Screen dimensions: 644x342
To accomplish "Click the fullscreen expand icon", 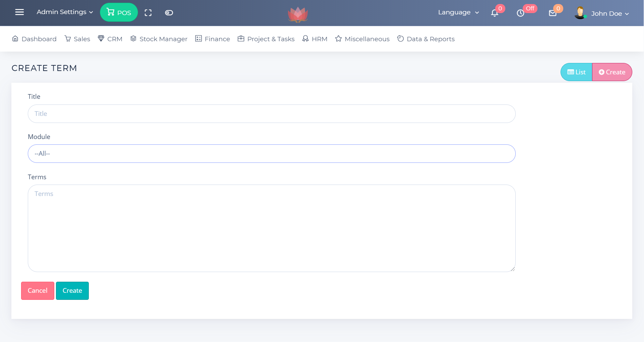I will (148, 13).
